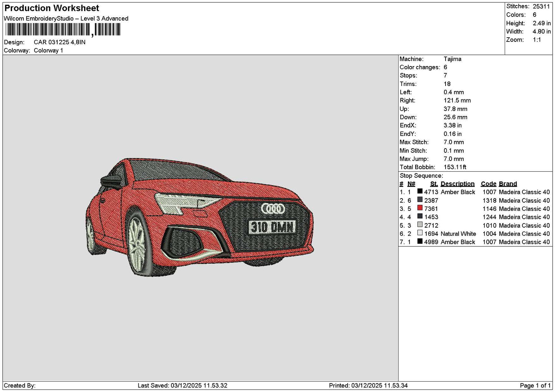Select the Min Stitch value '0.1 mm'

pyautogui.click(x=454, y=151)
